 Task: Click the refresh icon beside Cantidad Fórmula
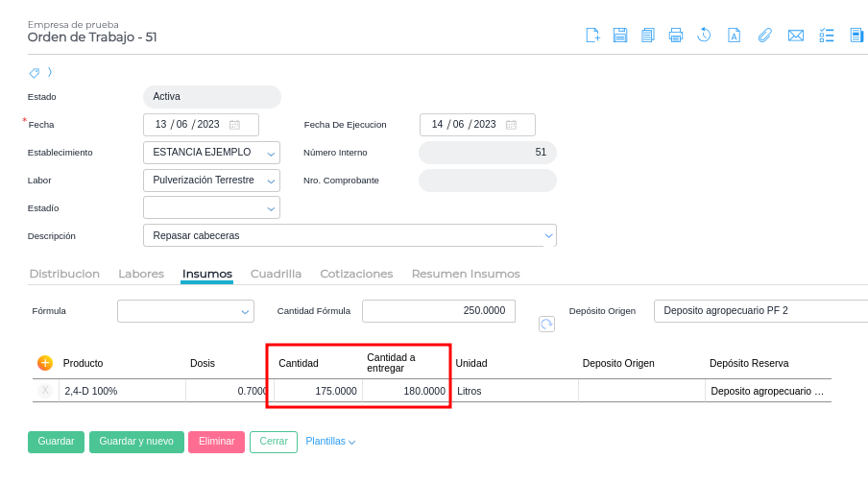coord(546,324)
